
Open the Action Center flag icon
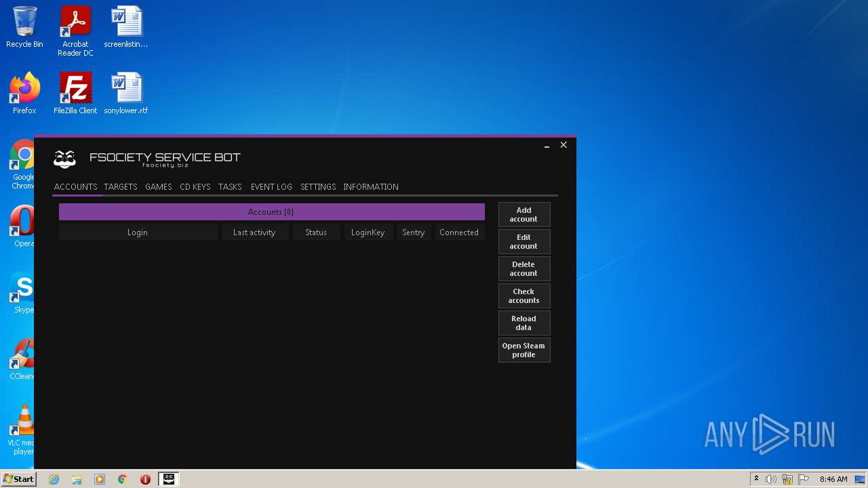(x=804, y=479)
